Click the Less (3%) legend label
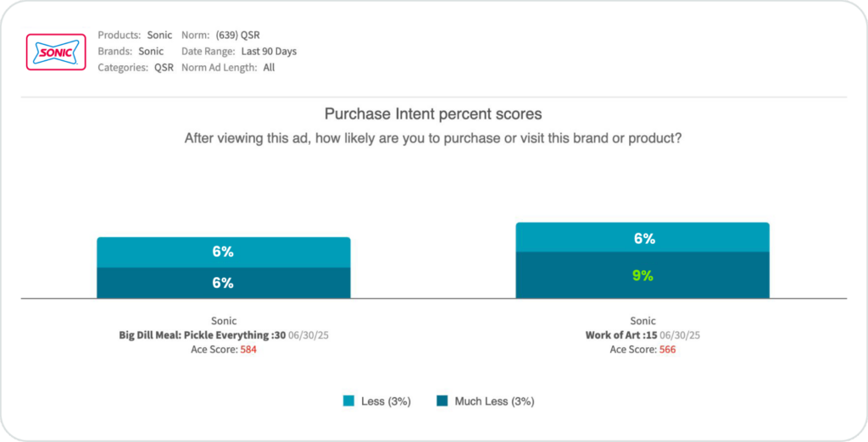The image size is (868, 442). pyautogui.click(x=386, y=401)
